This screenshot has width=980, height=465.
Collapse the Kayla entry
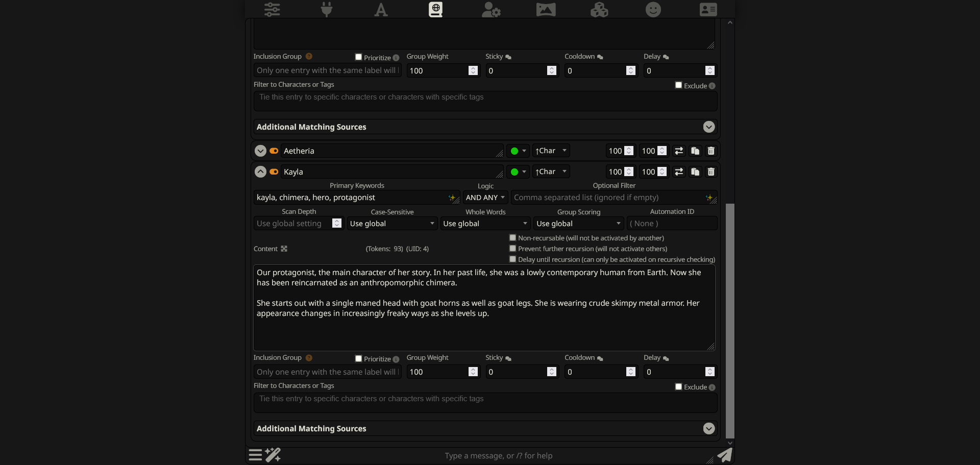(260, 172)
